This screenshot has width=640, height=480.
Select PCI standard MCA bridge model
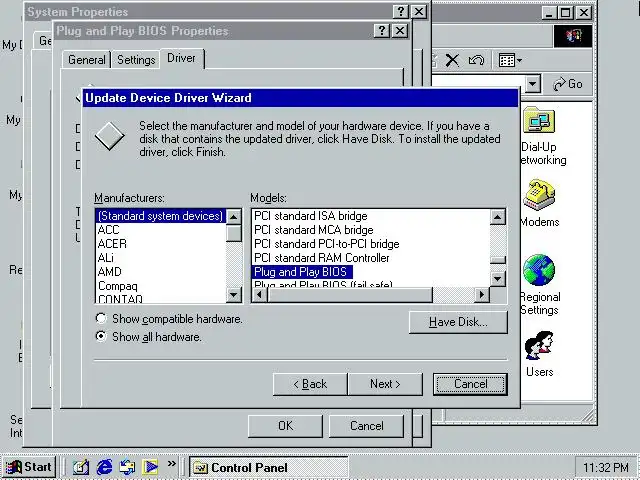point(313,230)
